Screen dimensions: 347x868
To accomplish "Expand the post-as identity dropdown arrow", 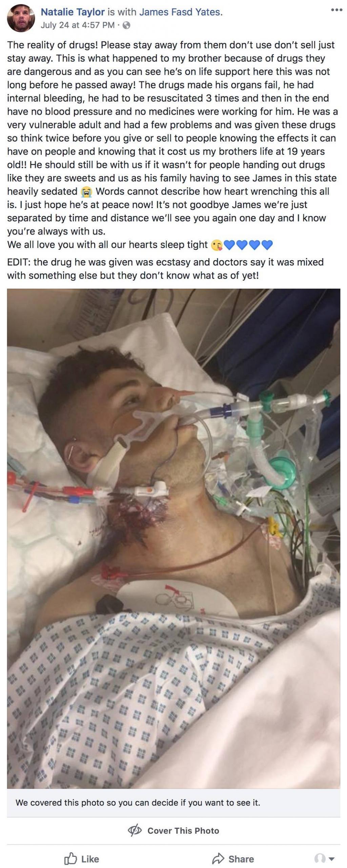I will click(332, 860).
